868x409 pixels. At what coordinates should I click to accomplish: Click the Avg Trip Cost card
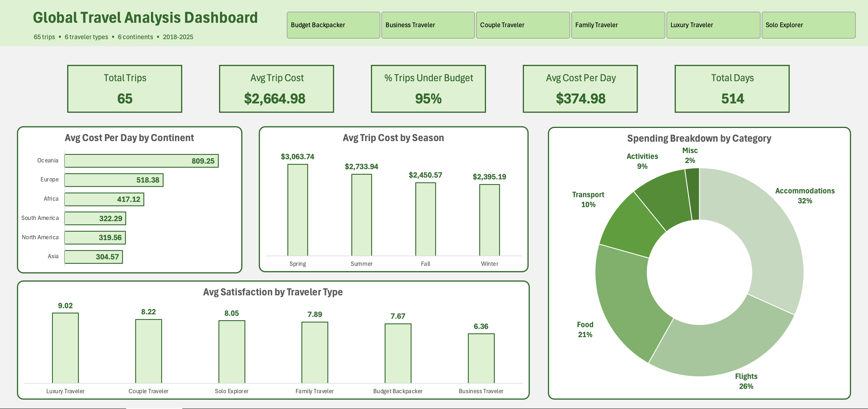click(x=276, y=88)
